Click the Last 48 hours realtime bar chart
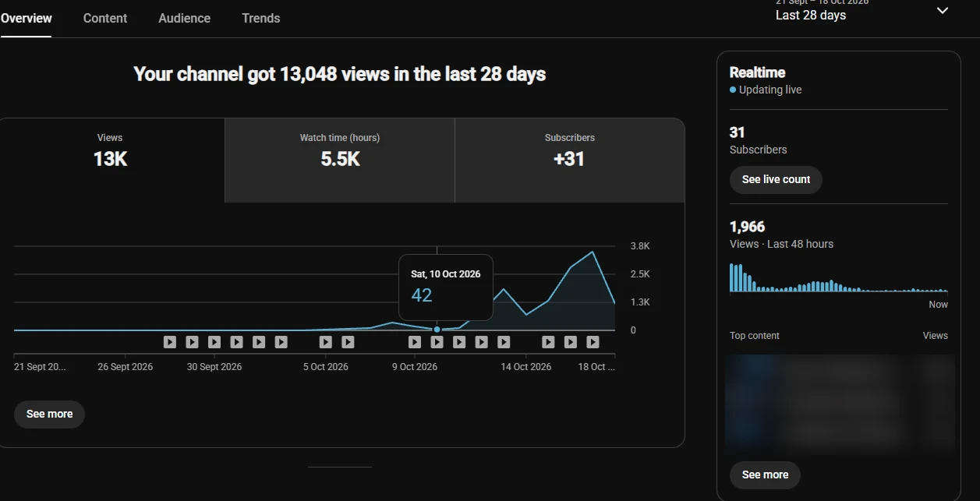 pyautogui.click(x=839, y=278)
